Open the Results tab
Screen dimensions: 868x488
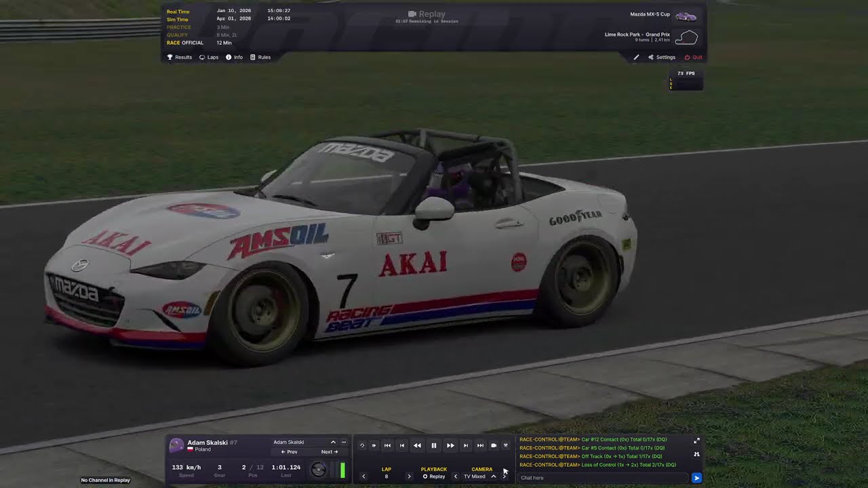[180, 58]
